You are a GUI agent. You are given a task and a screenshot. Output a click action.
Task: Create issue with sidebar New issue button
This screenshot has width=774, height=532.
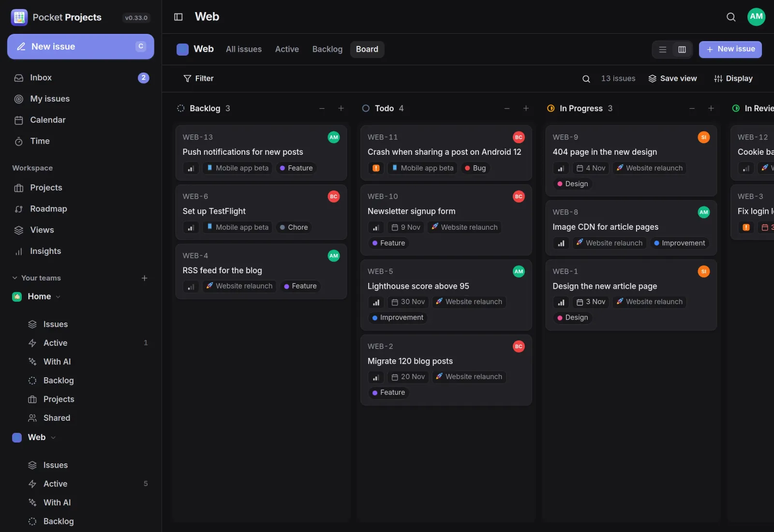pyautogui.click(x=81, y=47)
